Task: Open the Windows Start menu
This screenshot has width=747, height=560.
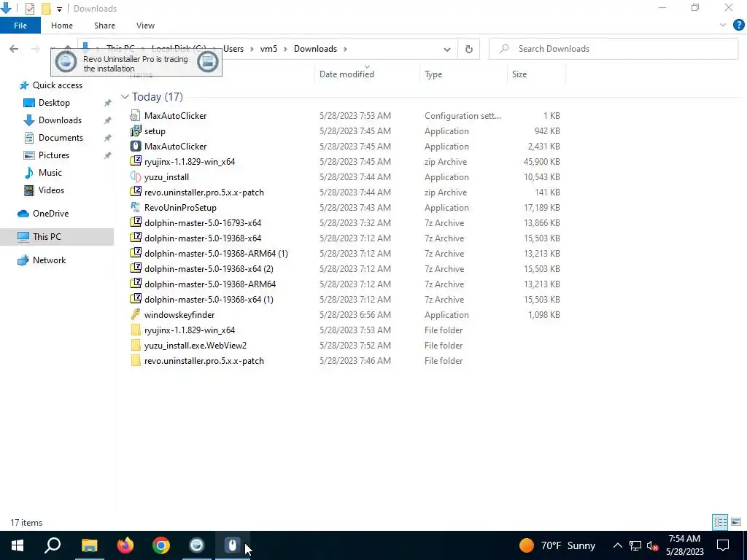Action: (18, 545)
